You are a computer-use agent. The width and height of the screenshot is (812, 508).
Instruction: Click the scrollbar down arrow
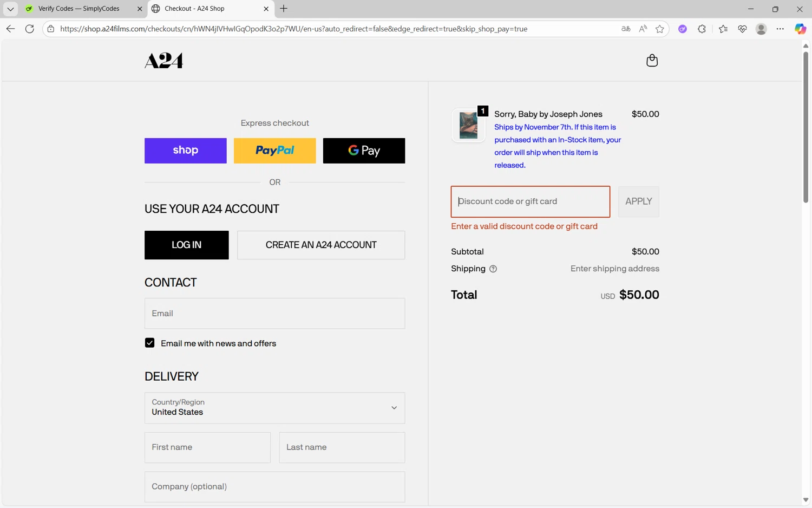click(x=806, y=500)
